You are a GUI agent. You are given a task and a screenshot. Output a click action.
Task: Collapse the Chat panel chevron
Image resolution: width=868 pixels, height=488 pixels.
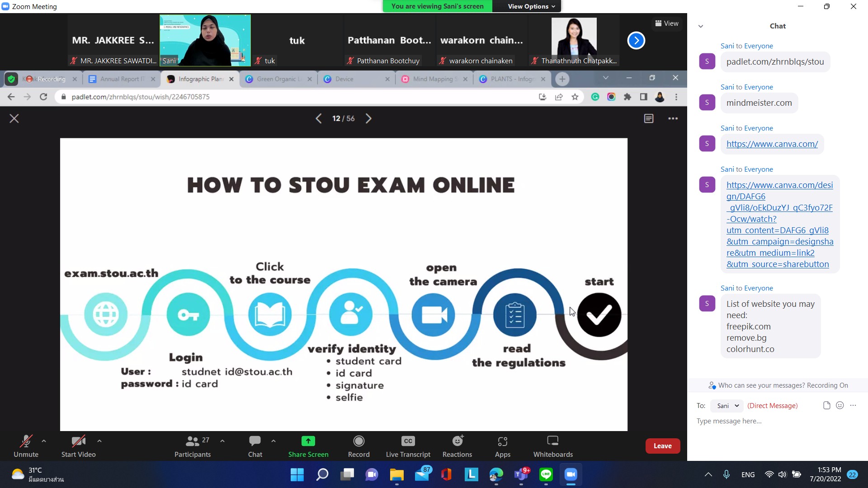pyautogui.click(x=700, y=26)
